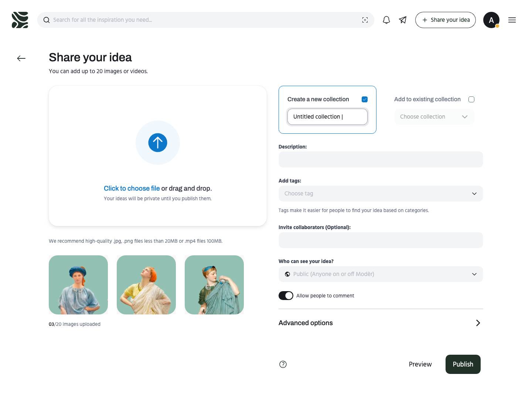Click the blue upload arrow icon
Image resolution: width=532 pixels, height=402 pixels.
pos(158,143)
